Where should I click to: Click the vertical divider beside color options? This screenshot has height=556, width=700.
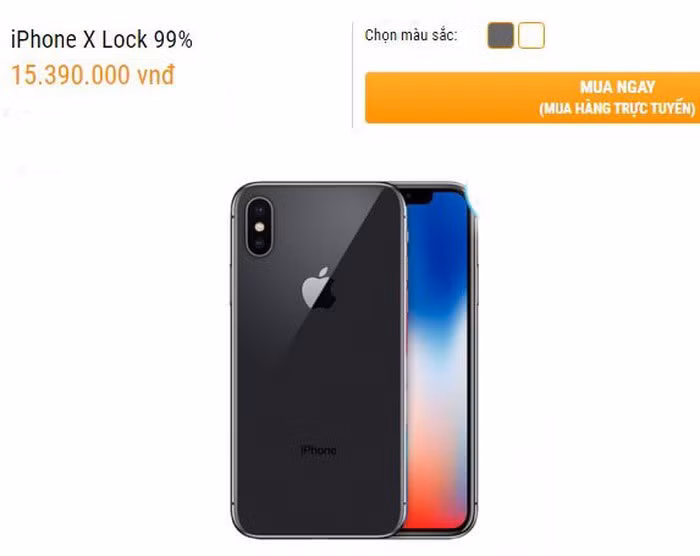point(353,75)
